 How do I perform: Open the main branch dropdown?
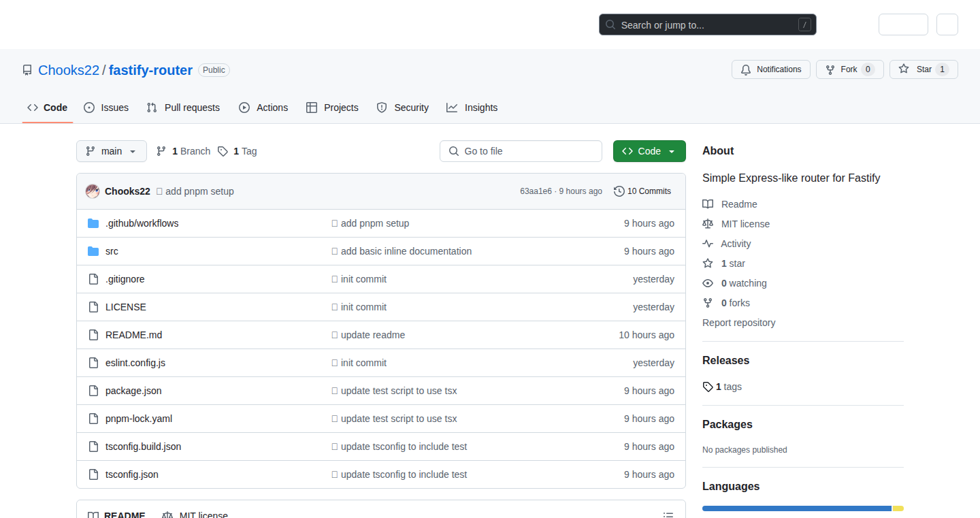click(112, 151)
